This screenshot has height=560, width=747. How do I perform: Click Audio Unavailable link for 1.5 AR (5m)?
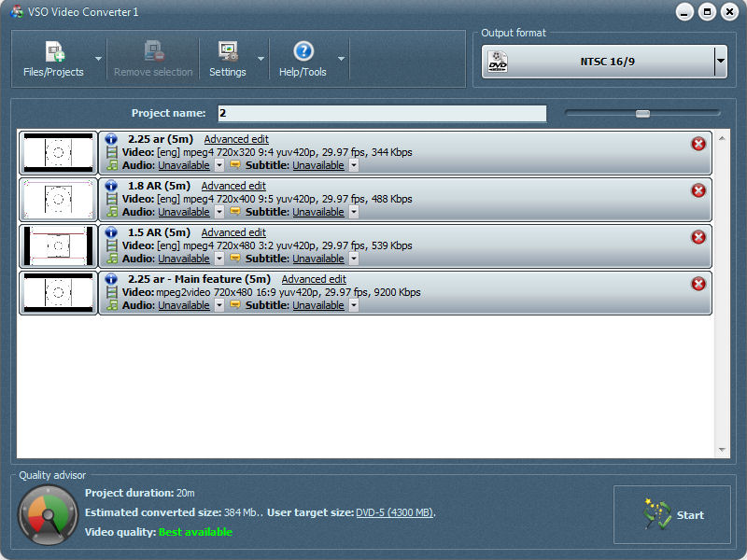click(x=184, y=259)
